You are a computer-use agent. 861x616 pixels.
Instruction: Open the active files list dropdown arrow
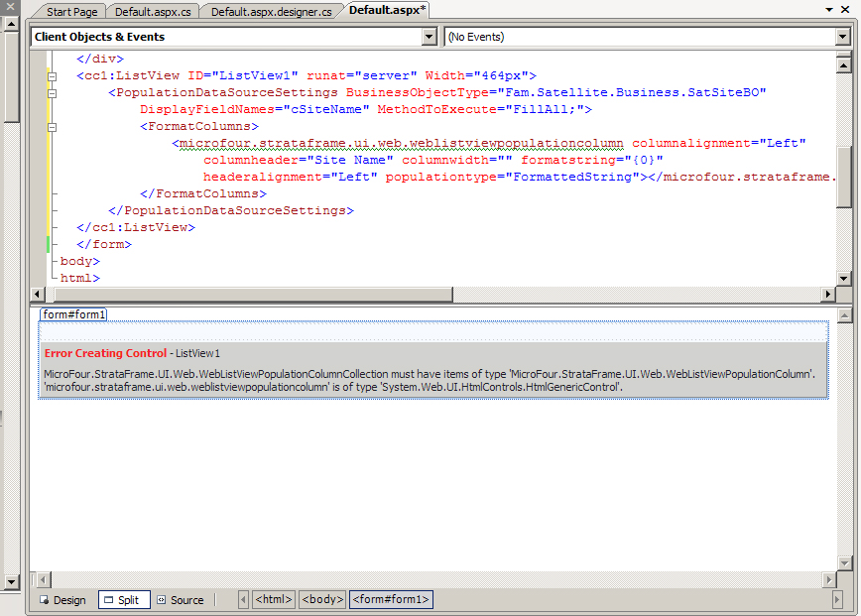click(x=829, y=10)
